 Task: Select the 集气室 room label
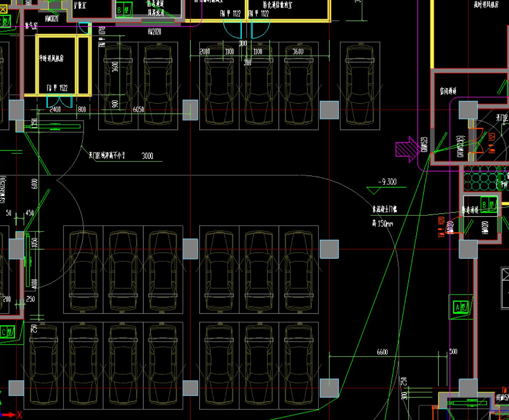pos(31,26)
